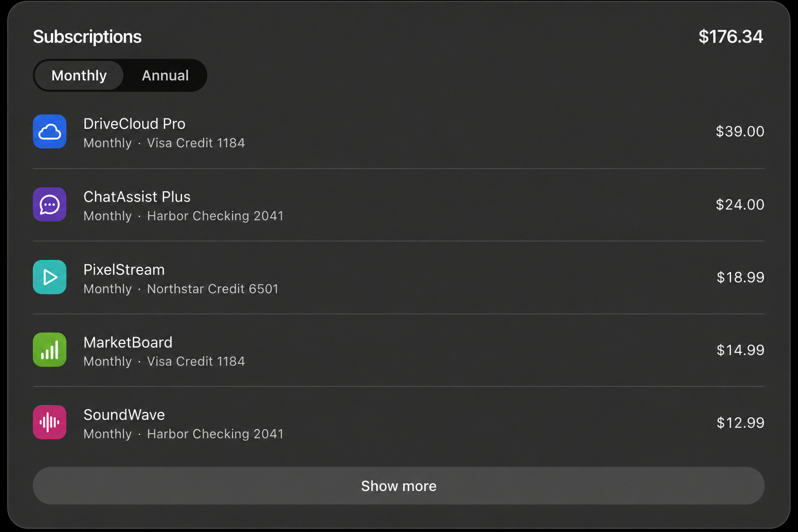Open the ChatAssist Plus subscription name
This screenshot has height=532, width=798.
pos(137,197)
